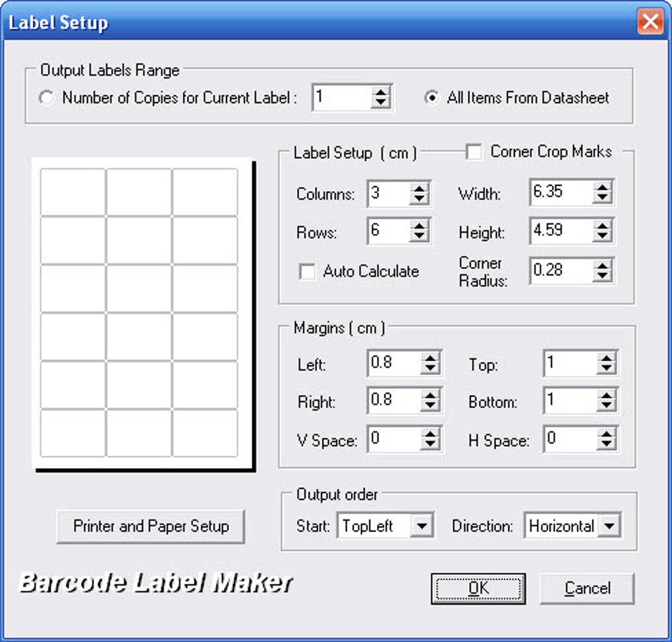This screenshot has width=672, height=642.
Task: Decrement the Columns spinner down arrow
Action: [419, 200]
